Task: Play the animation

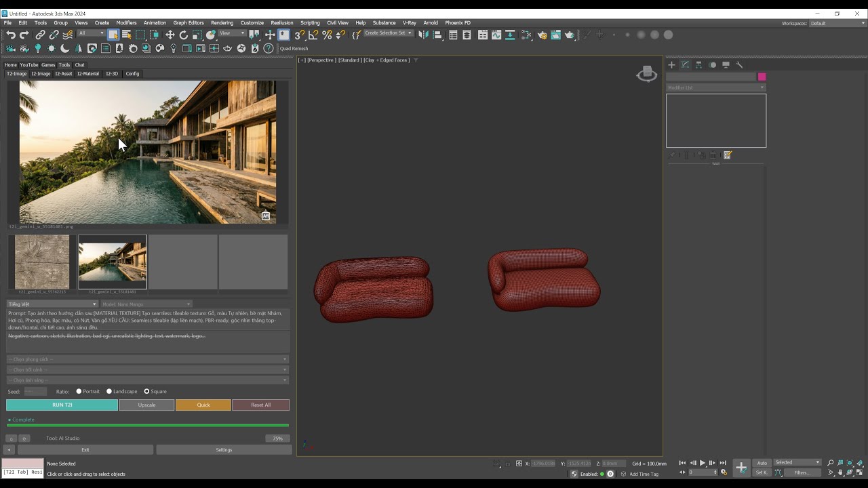Action: tap(703, 463)
